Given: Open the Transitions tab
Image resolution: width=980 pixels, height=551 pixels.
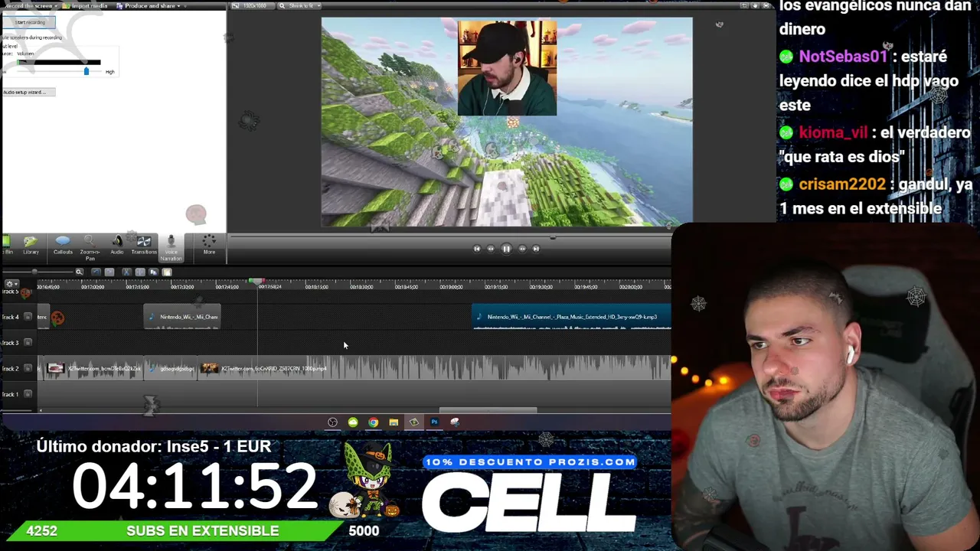Looking at the screenshot, I should [144, 245].
